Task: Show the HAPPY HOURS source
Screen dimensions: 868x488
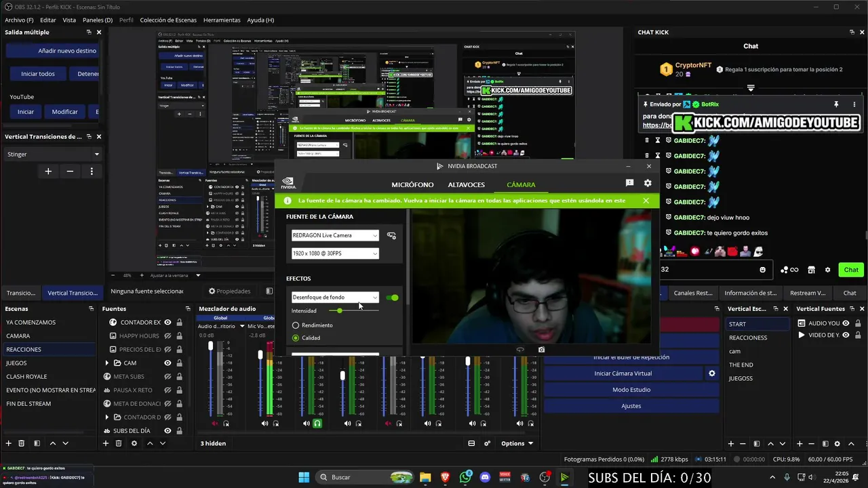Action: tap(167, 336)
